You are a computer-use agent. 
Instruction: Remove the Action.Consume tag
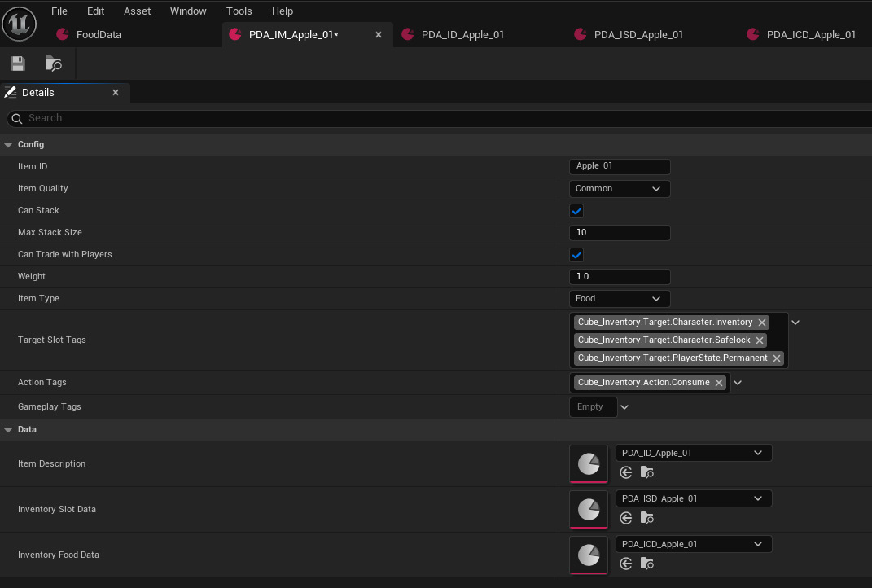click(x=718, y=383)
